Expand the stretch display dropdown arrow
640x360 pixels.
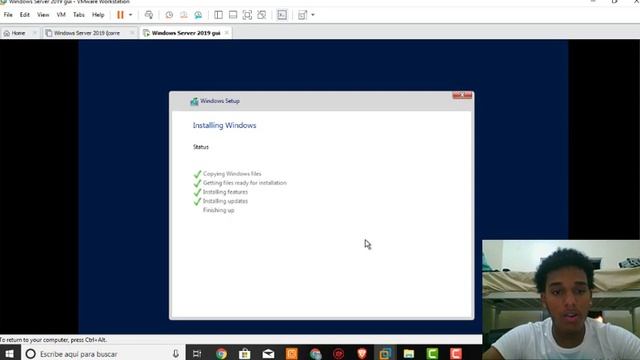coord(313,15)
